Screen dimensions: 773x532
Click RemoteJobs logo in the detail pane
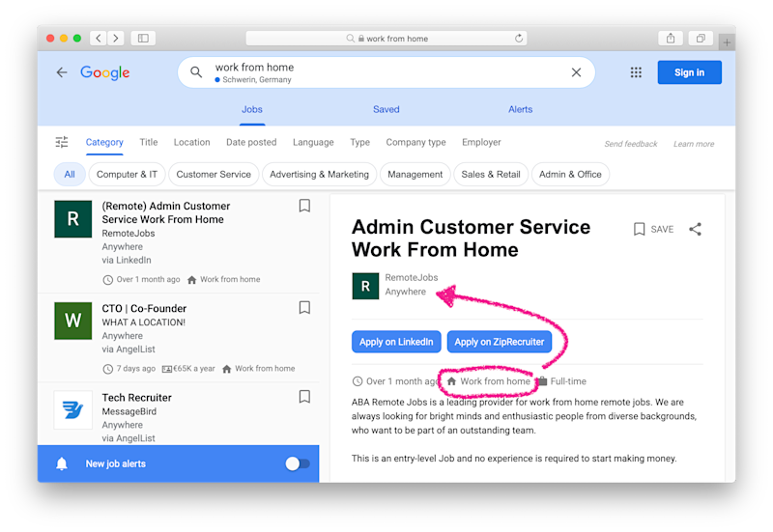tap(365, 286)
